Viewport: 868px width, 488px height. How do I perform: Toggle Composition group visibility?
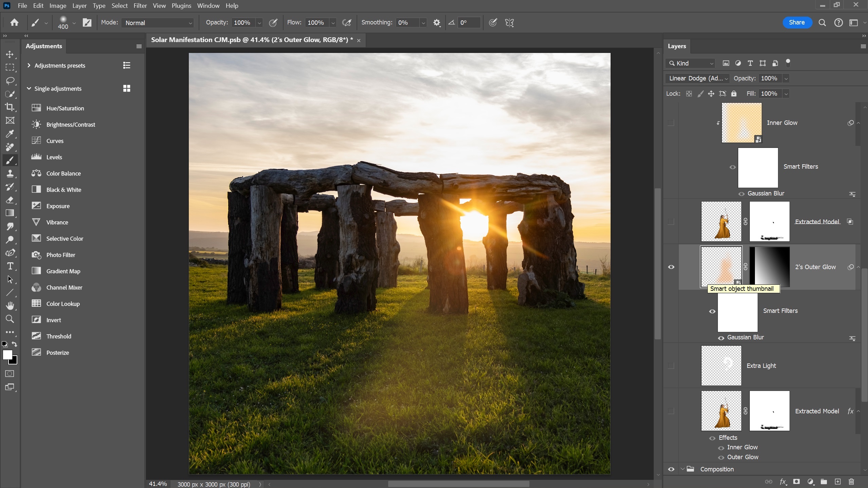click(671, 469)
